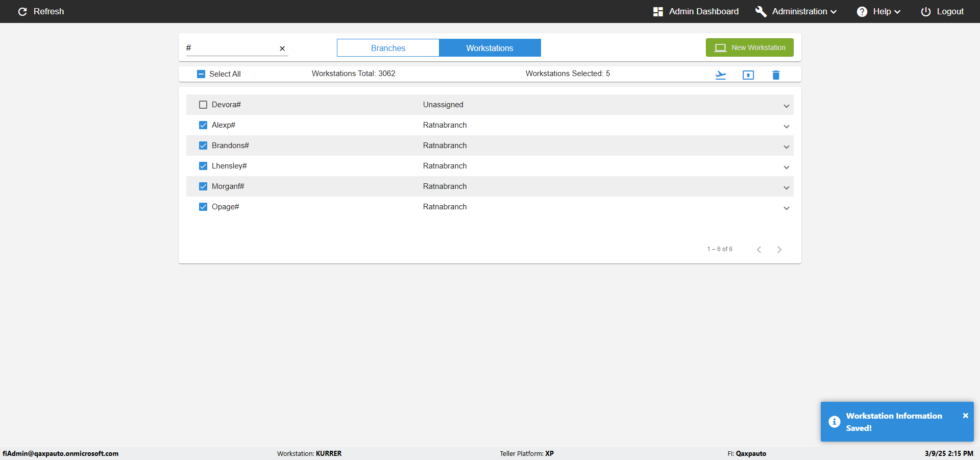This screenshot has height=460, width=980.
Task: Select the Workstations tab
Action: point(489,48)
